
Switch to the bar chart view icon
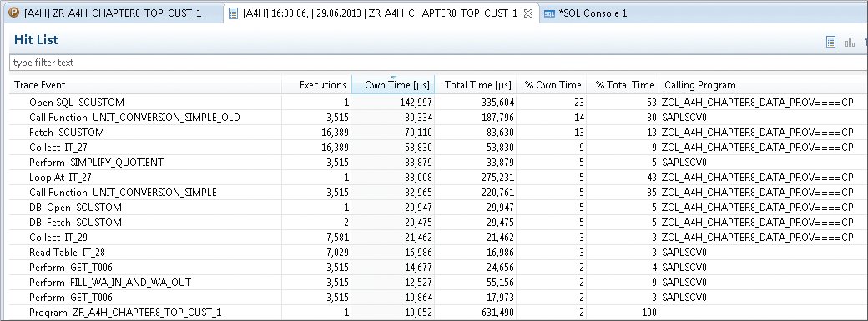tap(850, 42)
